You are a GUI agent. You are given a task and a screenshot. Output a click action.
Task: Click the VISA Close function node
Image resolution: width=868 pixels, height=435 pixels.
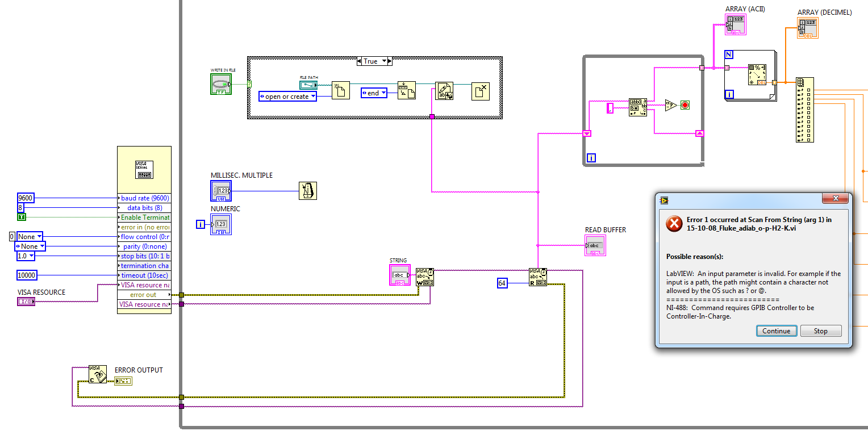click(x=98, y=375)
